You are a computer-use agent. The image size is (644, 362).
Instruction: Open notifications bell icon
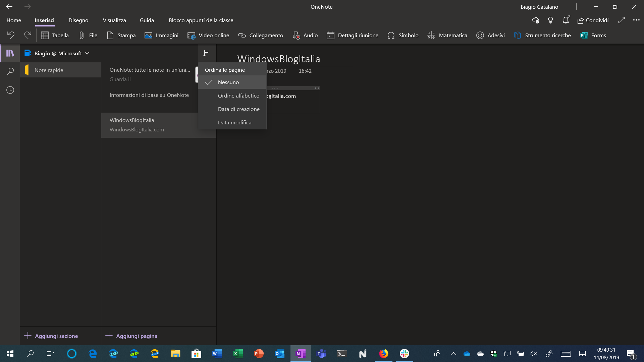point(566,20)
